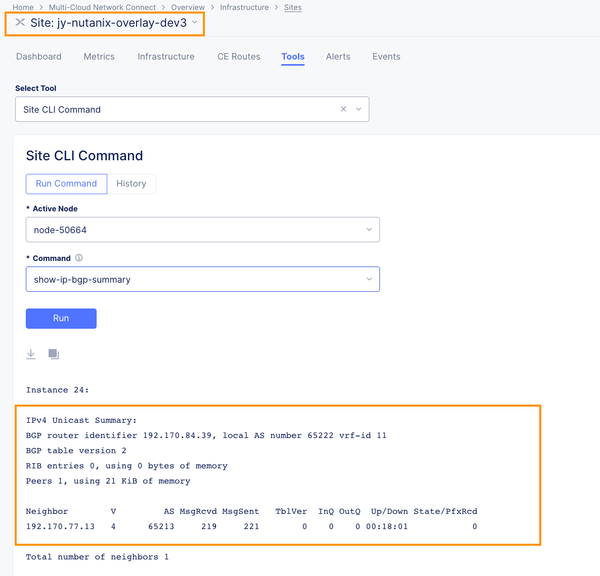Image resolution: width=600 pixels, height=576 pixels.
Task: Clear the Select Tool field
Action: pos(343,109)
